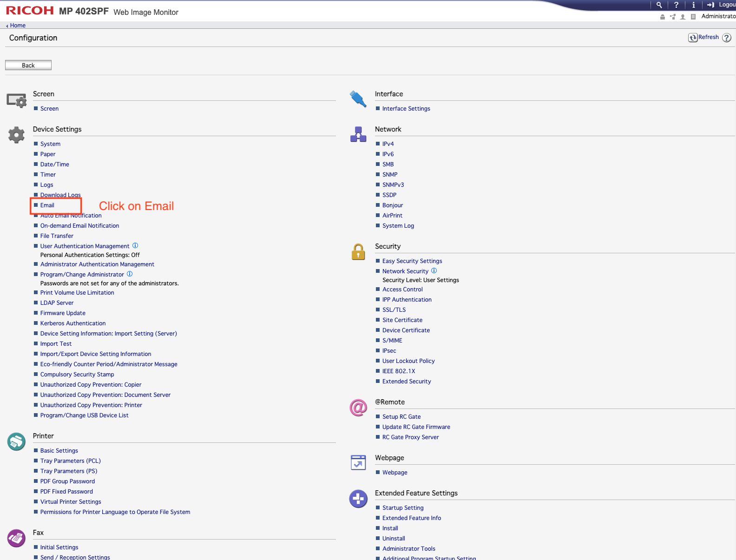This screenshot has height=560, width=736.
Task: Open Compulsory Security Stamp link
Action: [77, 375]
